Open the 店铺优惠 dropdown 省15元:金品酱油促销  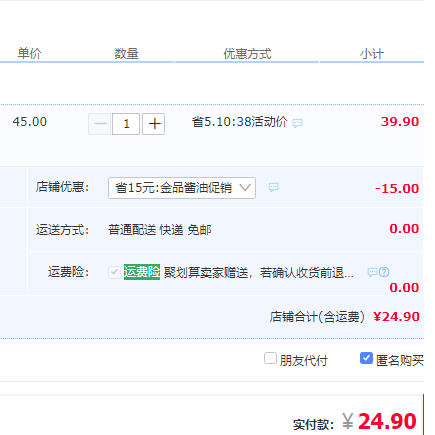pyautogui.click(x=182, y=188)
